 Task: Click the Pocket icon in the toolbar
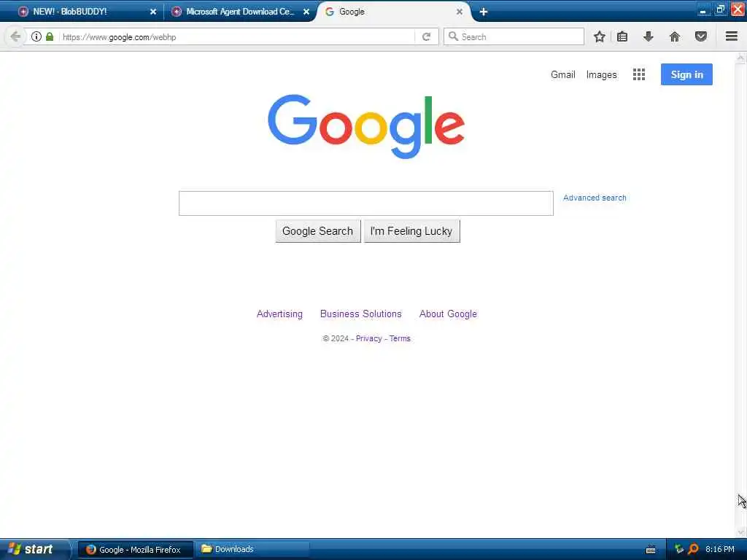point(701,36)
